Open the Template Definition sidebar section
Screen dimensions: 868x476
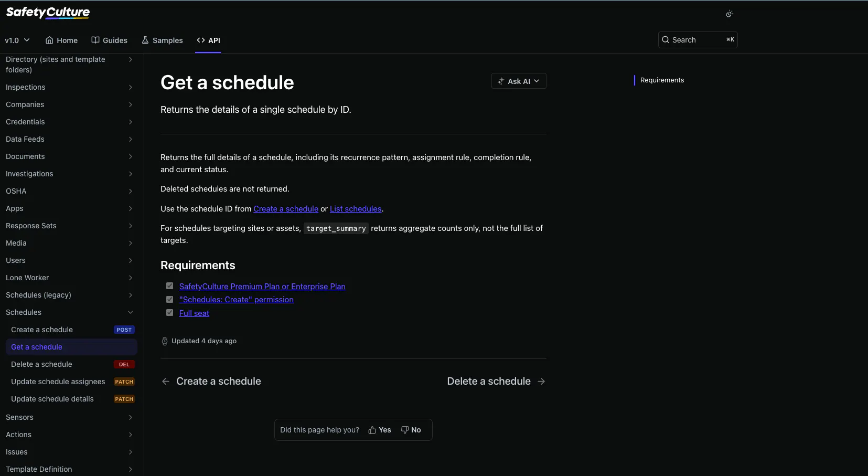[69, 469]
